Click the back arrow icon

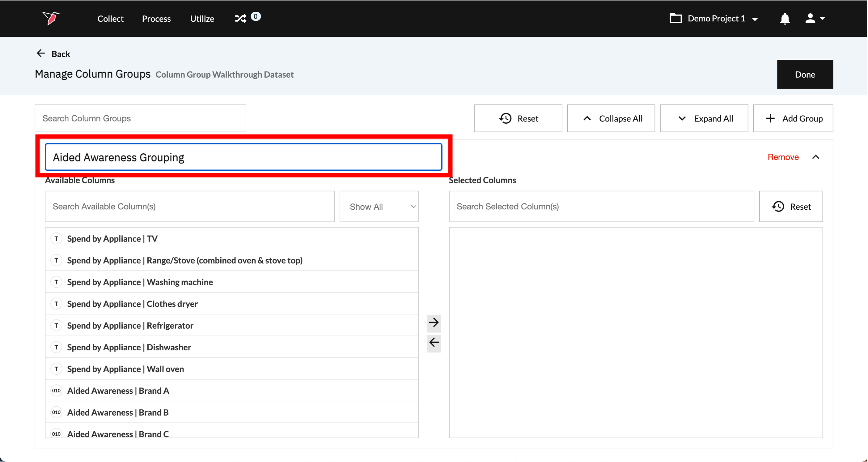tap(41, 53)
